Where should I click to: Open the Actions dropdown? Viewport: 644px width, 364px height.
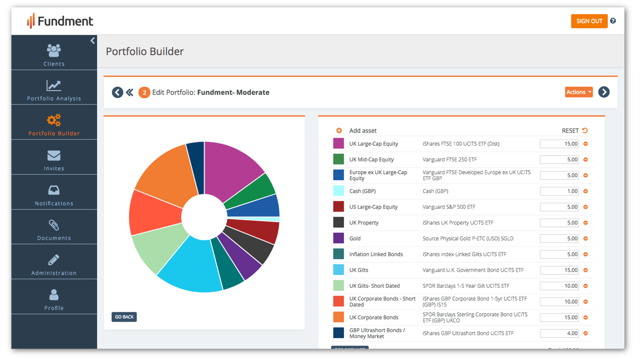click(x=579, y=92)
